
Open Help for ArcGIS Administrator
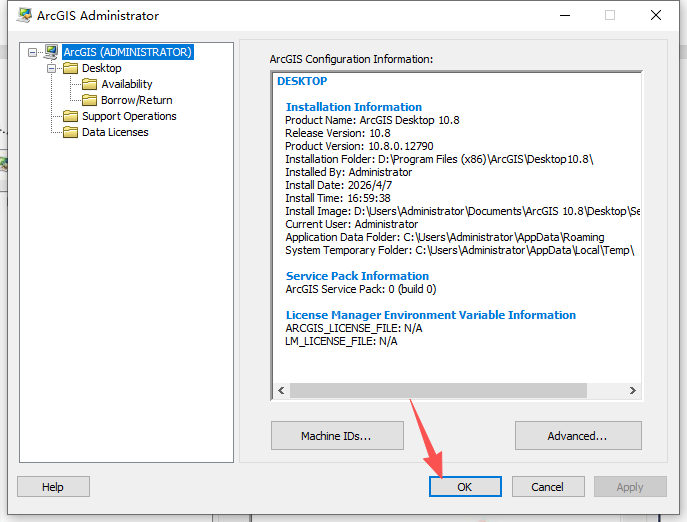coord(53,487)
